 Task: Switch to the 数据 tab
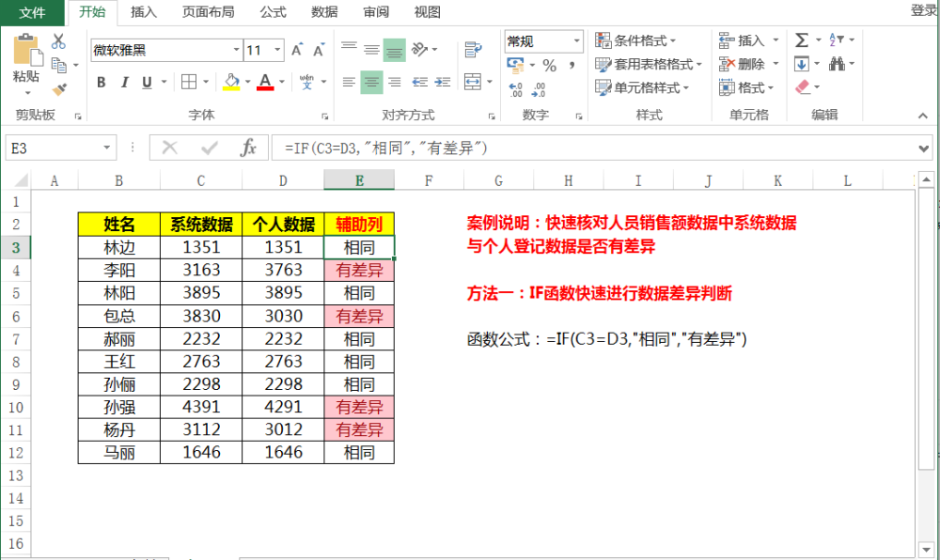(x=324, y=12)
